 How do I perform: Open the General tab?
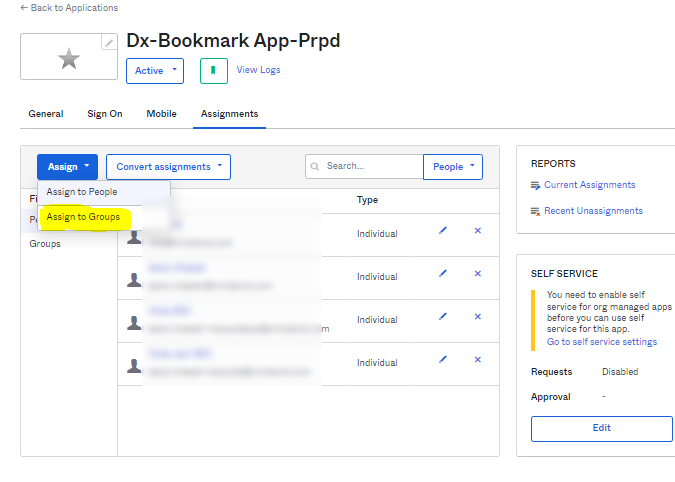(46, 114)
